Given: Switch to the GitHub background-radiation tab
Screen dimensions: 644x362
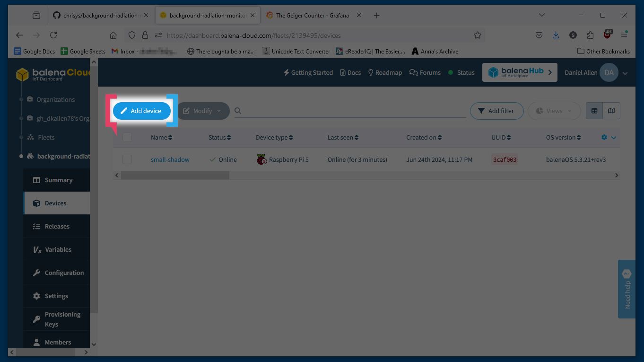Looking at the screenshot, I should (101, 15).
